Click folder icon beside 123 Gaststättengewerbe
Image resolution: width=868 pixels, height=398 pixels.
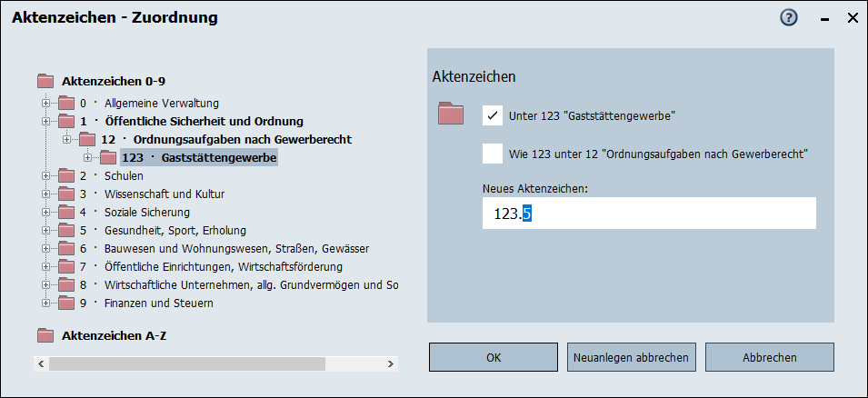click(108, 157)
